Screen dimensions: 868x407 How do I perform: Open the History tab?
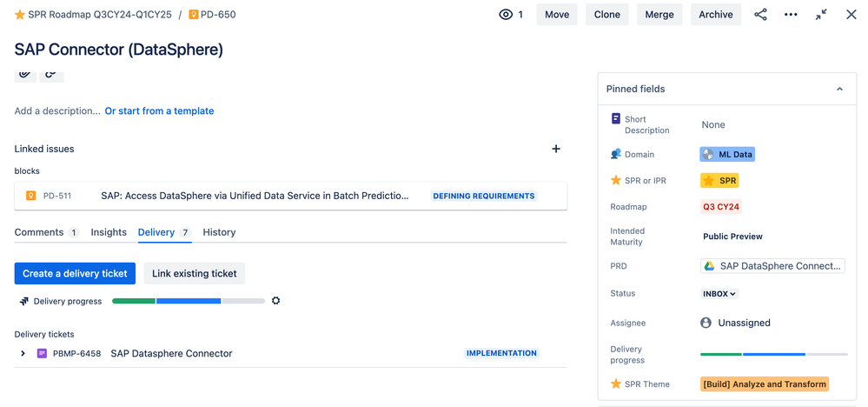(219, 232)
